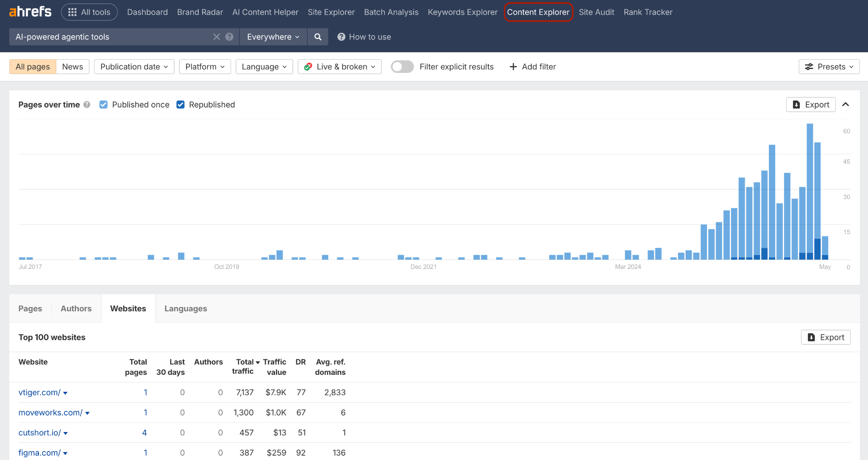Open the Publication date filter
Screen dimensions: 868x460
pyautogui.click(x=134, y=67)
